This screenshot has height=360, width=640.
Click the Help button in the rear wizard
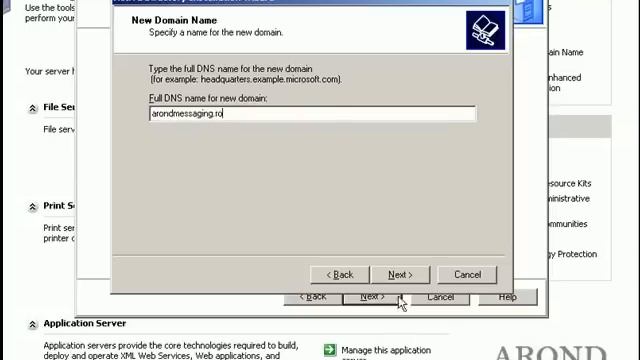[x=507, y=297]
